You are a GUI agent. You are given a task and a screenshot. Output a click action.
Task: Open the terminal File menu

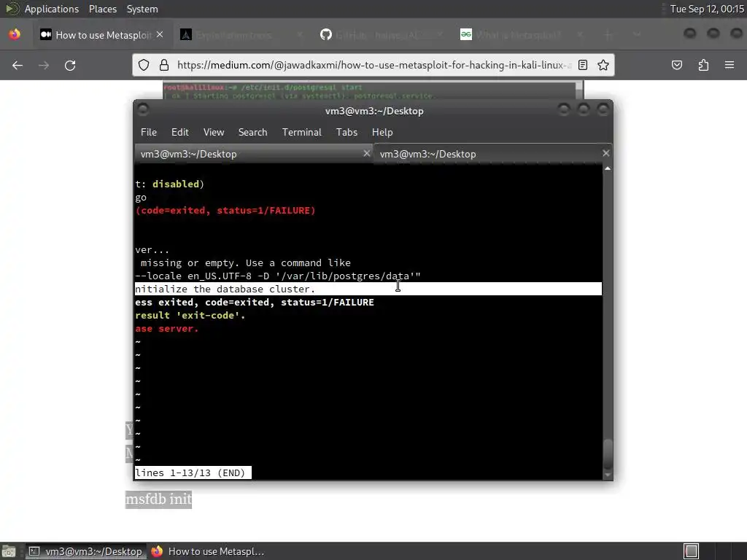coord(149,133)
